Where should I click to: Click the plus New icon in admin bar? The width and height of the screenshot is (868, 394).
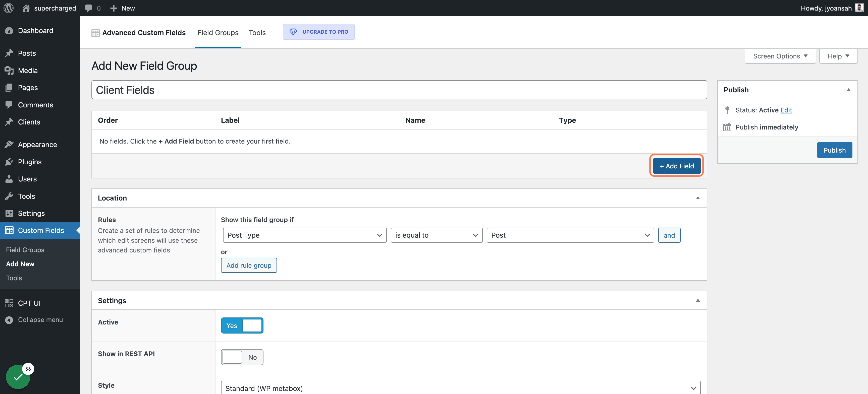click(114, 8)
